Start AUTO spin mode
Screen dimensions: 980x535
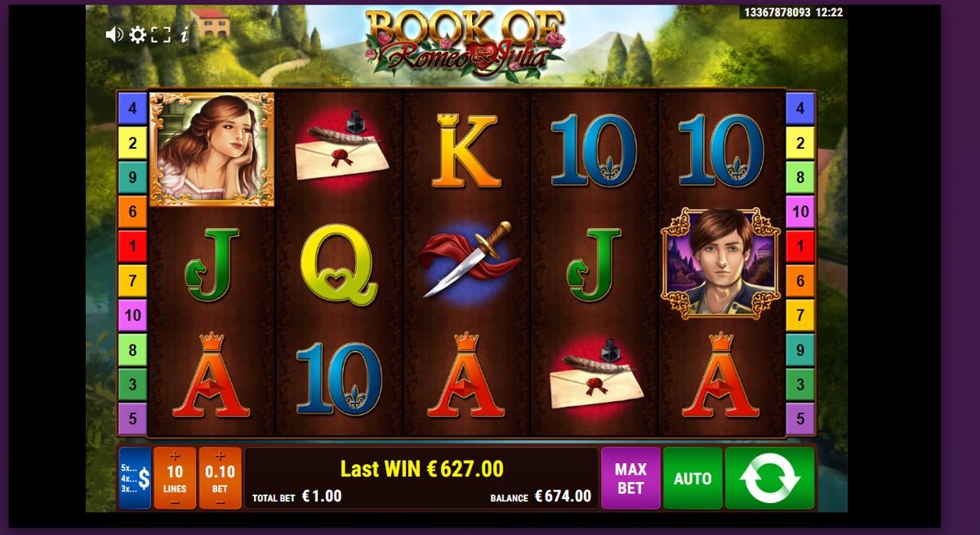[693, 478]
